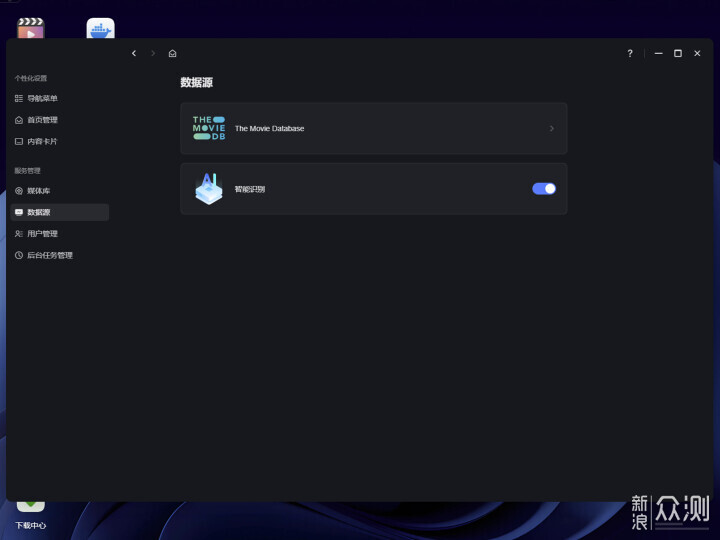Close the settings window
The width and height of the screenshot is (720, 540).
(697, 53)
